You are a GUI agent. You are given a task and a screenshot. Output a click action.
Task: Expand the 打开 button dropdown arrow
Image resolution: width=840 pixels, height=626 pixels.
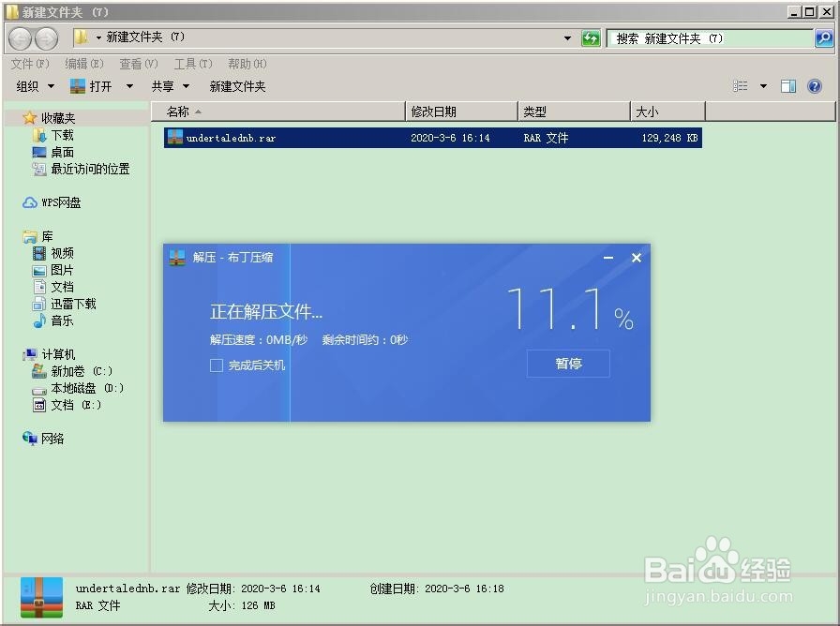coord(129,86)
